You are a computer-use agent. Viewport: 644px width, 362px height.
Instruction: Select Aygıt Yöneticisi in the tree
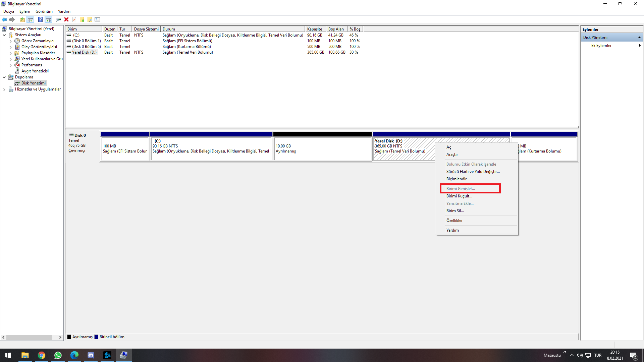[35, 71]
